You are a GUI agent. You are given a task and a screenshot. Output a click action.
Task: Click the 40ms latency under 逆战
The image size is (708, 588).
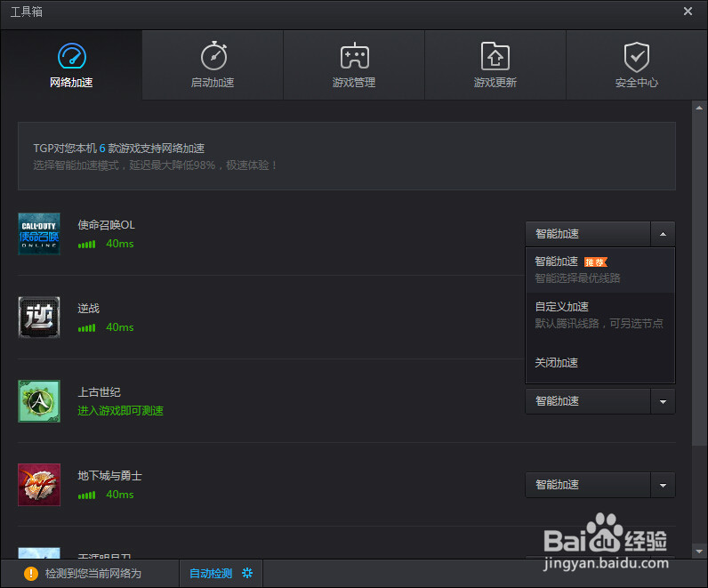click(120, 327)
